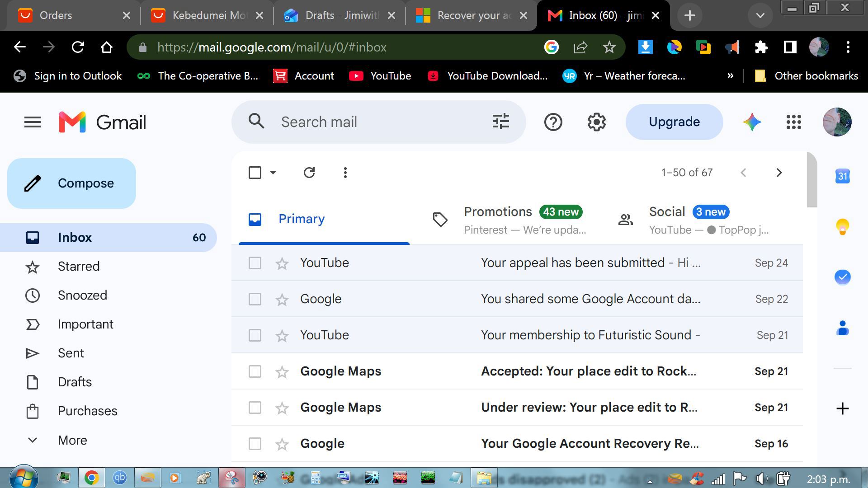Tick the select-all messages checkbox
Image resolution: width=868 pixels, height=488 pixels.
255,173
